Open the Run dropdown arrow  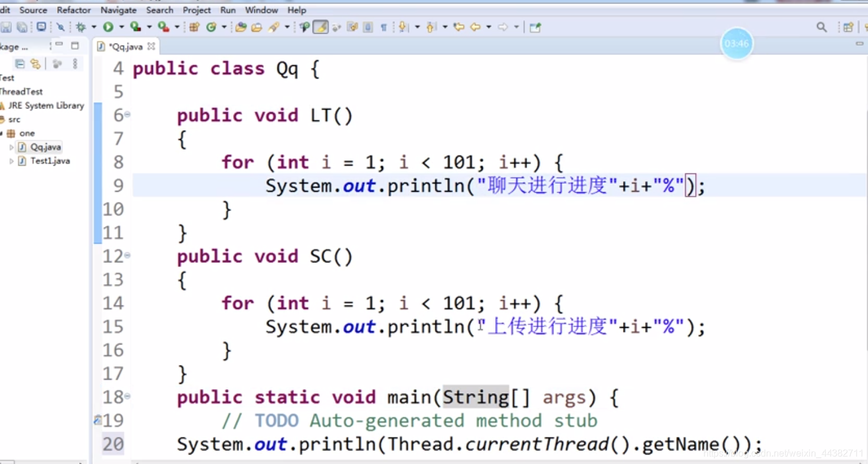click(121, 27)
